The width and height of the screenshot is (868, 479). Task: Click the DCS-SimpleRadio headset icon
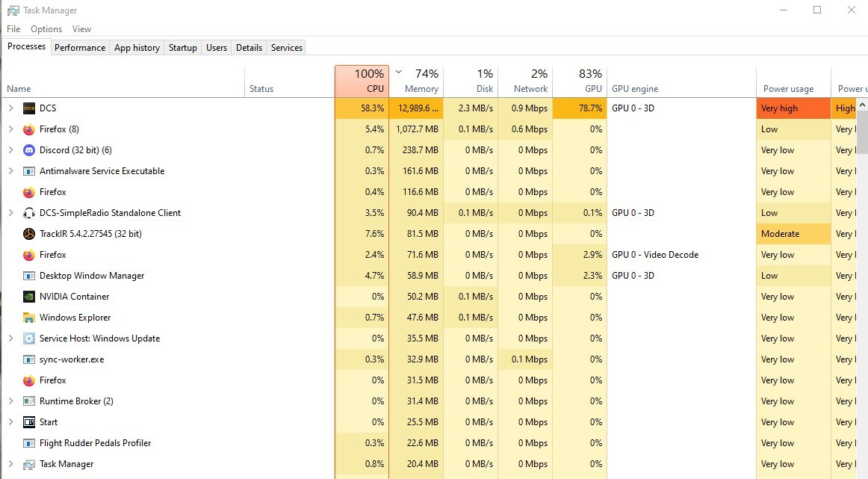click(29, 213)
